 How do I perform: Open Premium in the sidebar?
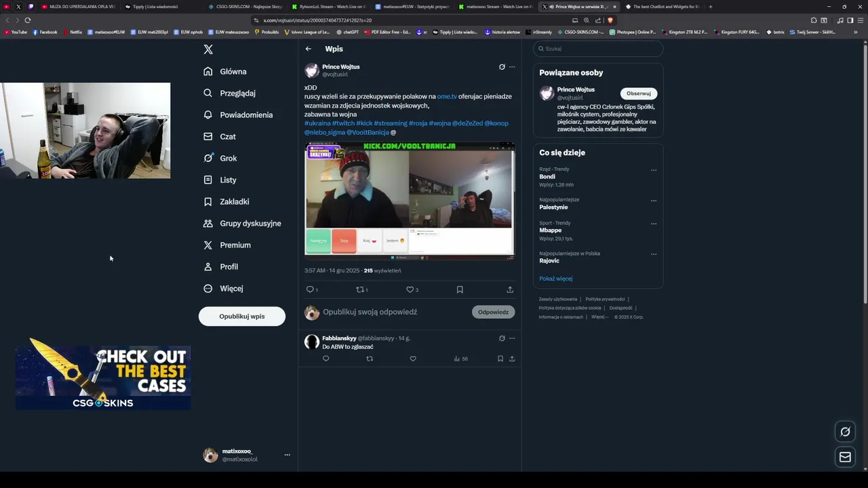pos(227,245)
